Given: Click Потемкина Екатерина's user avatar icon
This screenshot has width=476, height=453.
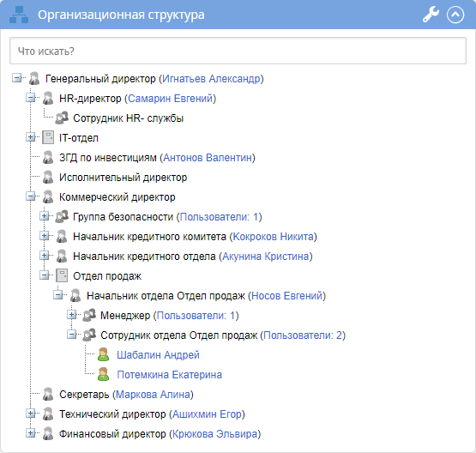Looking at the screenshot, I should tap(103, 374).
